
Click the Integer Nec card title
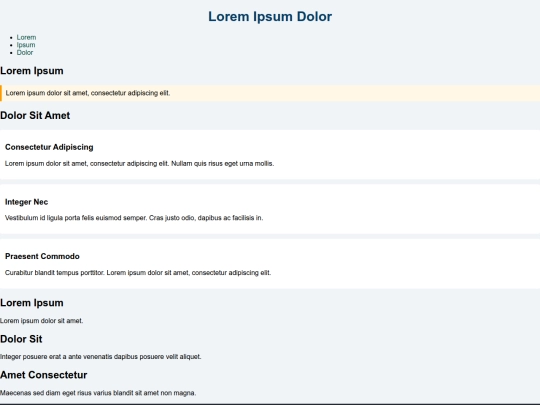pos(27,202)
